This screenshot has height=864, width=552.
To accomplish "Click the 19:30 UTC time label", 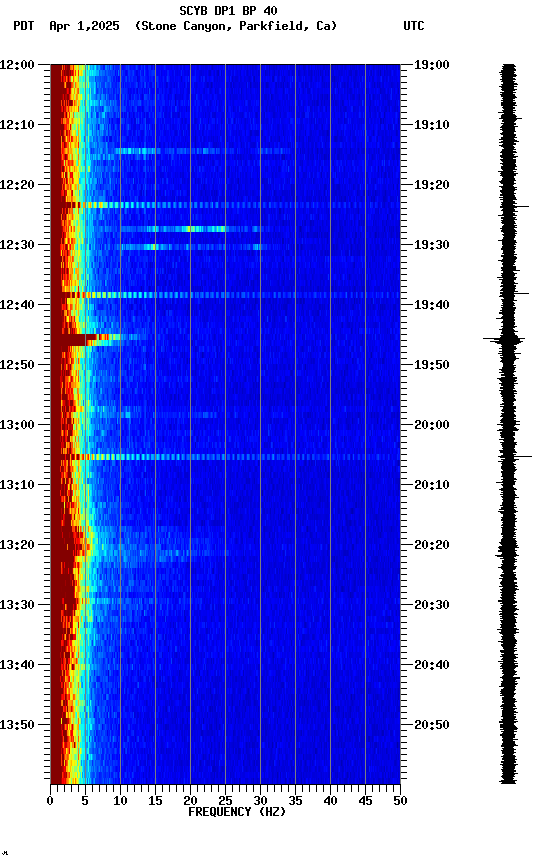I will click(x=432, y=245).
